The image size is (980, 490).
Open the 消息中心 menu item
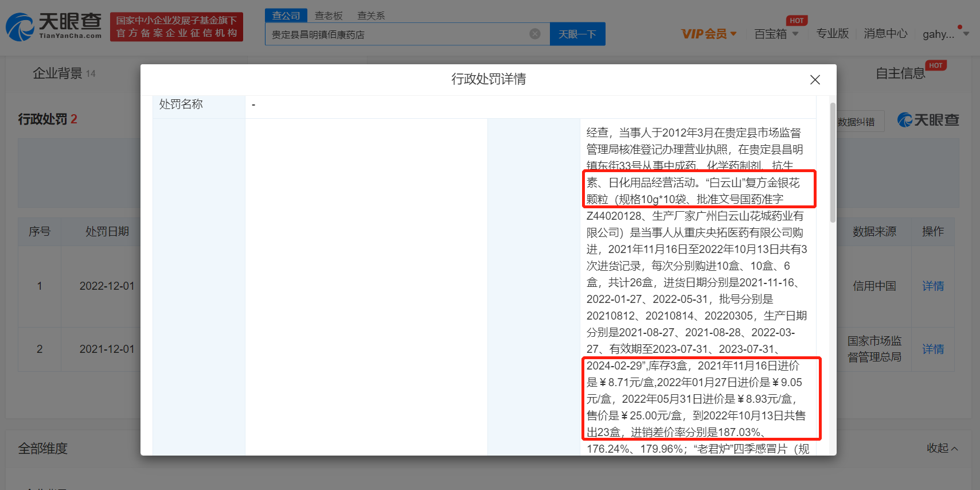point(885,34)
